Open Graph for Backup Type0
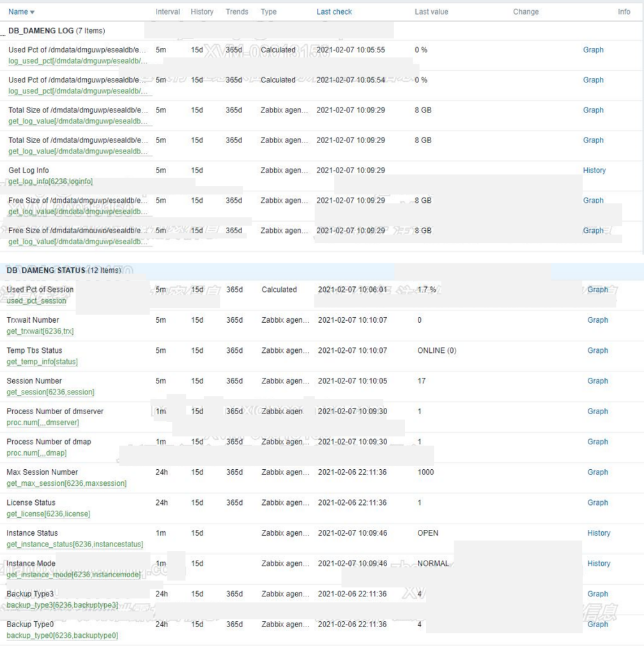 click(x=597, y=624)
